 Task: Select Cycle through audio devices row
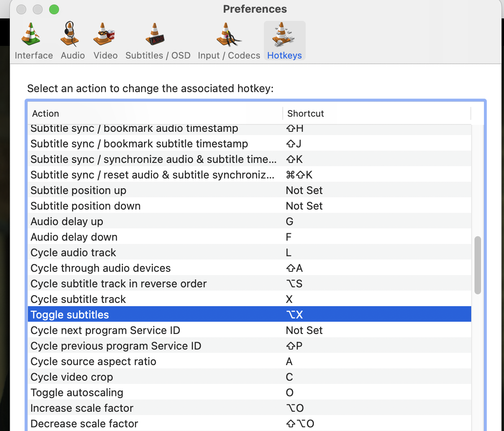[100, 268]
